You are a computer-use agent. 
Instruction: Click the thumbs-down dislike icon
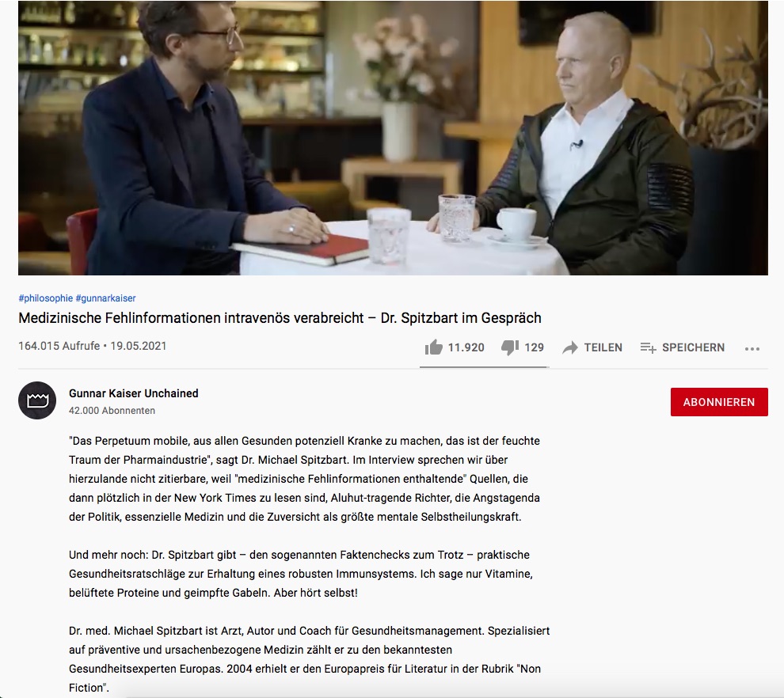[510, 347]
